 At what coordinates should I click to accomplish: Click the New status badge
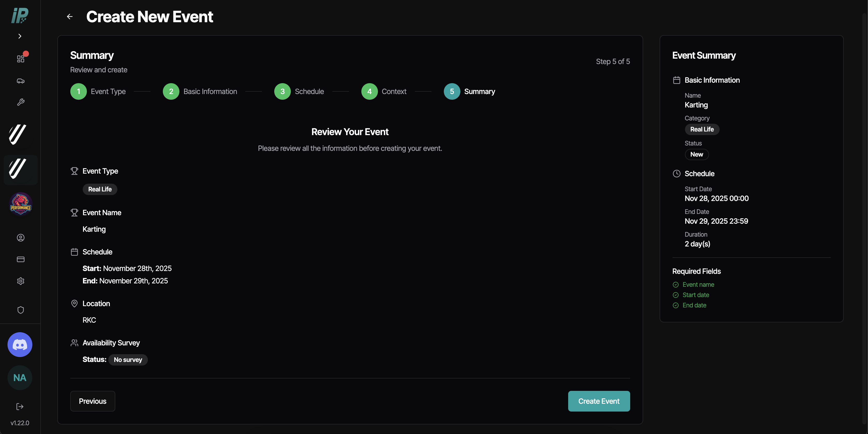coord(696,154)
